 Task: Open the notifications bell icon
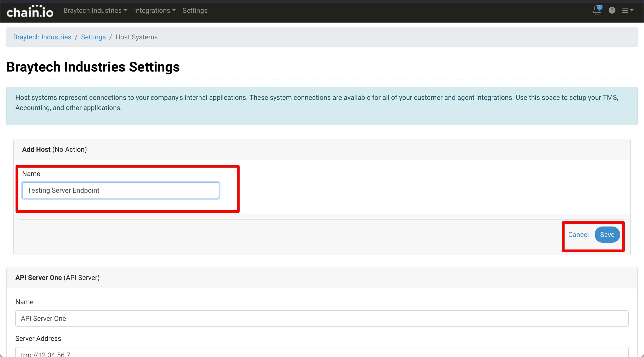coord(597,11)
